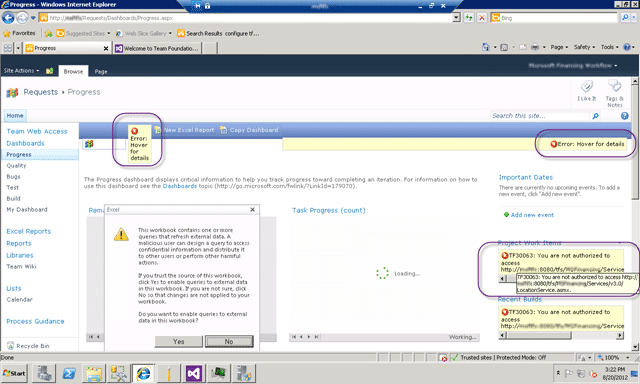Screen dimensions: 640x384
Task: Open the help question mark icon
Action: point(624,116)
